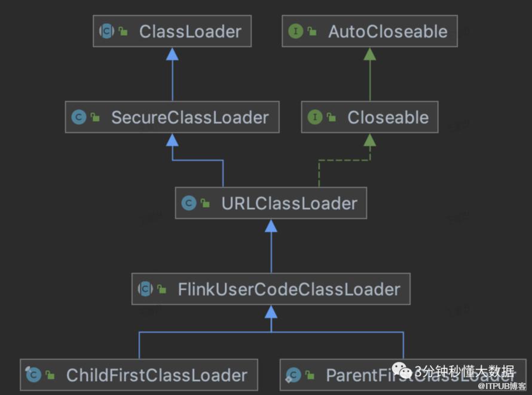532x395 pixels.
Task: Click the abstract class icon beside FlinkUserCodeClassLoader
Action: [x=145, y=289]
